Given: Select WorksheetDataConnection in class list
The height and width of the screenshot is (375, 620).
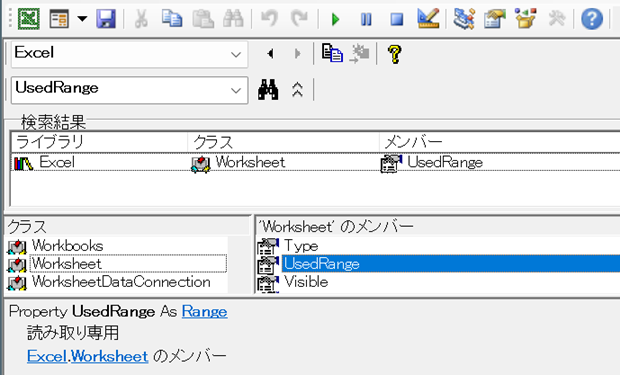Looking at the screenshot, I should [x=121, y=282].
